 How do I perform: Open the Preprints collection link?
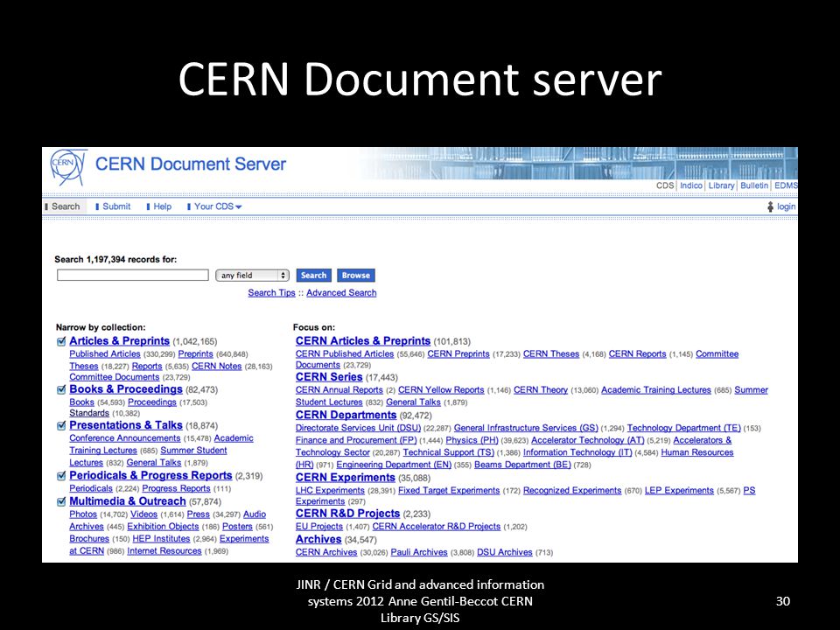pyautogui.click(x=195, y=354)
